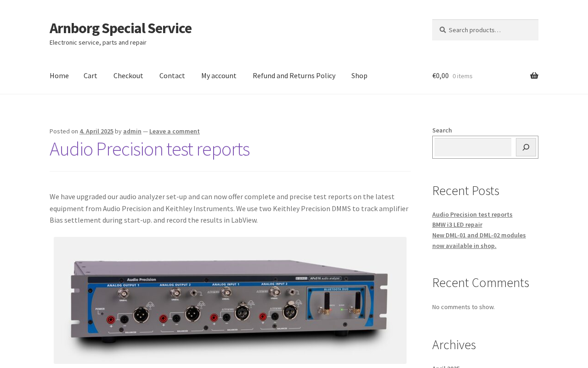Go to the Home menu item
Image resolution: width=588 pixels, height=368 pixels.
coord(59,75)
